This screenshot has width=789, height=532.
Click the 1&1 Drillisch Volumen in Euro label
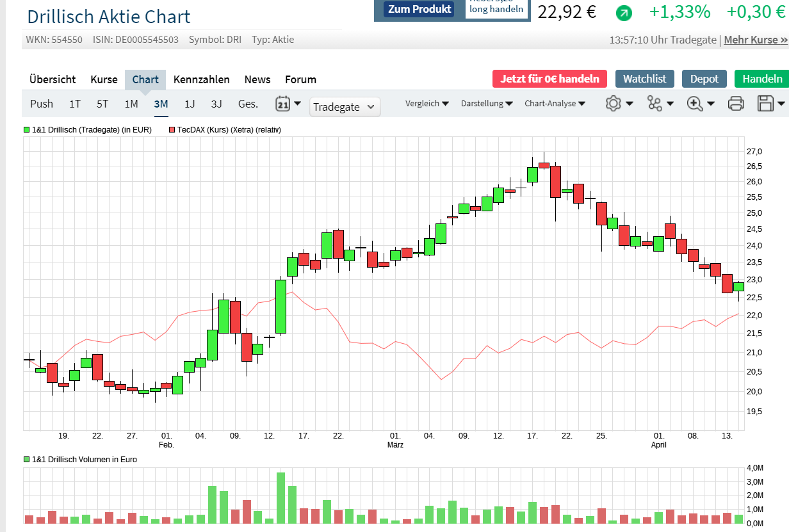coord(85,460)
